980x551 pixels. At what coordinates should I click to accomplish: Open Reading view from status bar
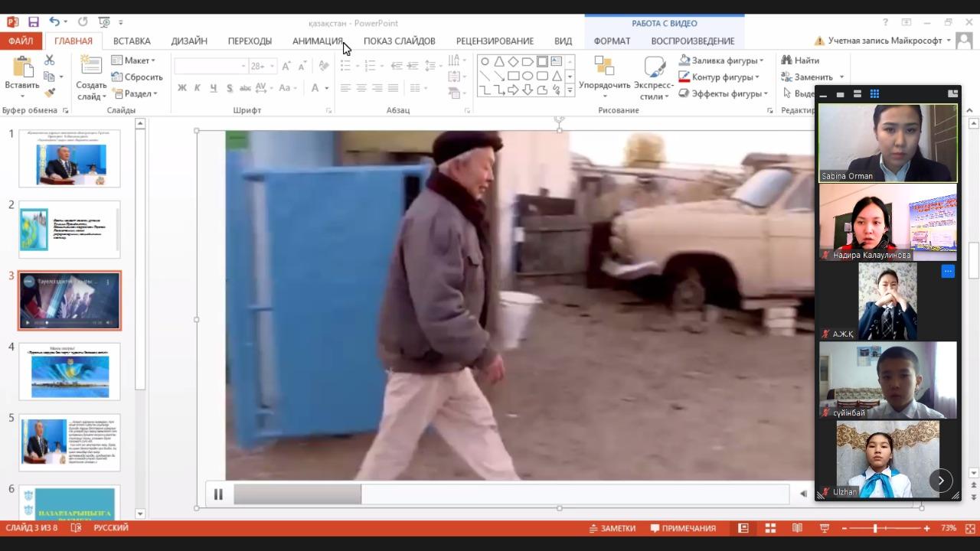pos(797,528)
